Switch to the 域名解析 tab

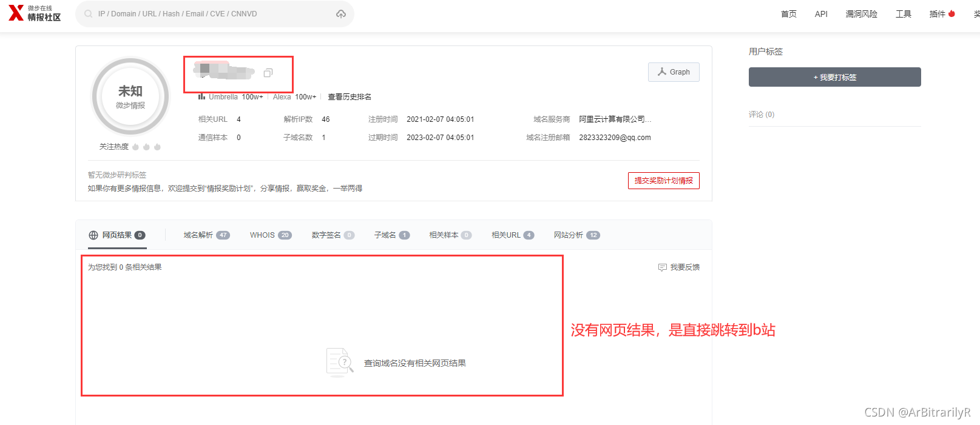click(x=206, y=235)
